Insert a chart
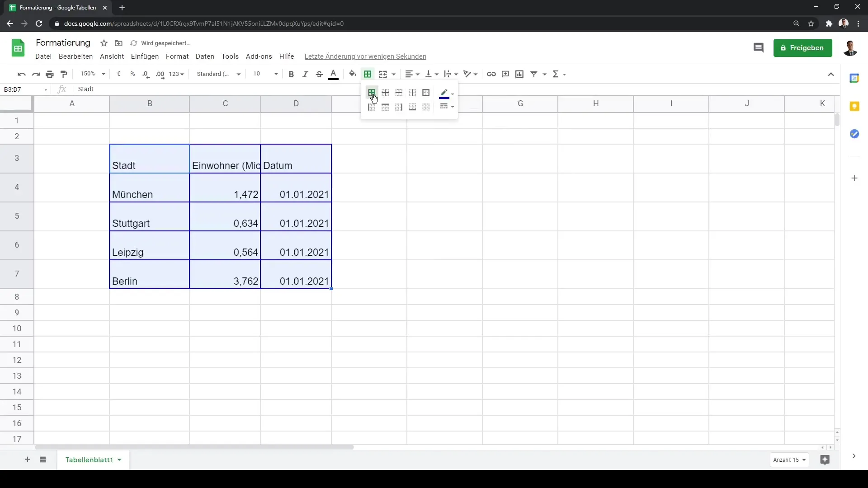The image size is (868, 488). pyautogui.click(x=519, y=74)
